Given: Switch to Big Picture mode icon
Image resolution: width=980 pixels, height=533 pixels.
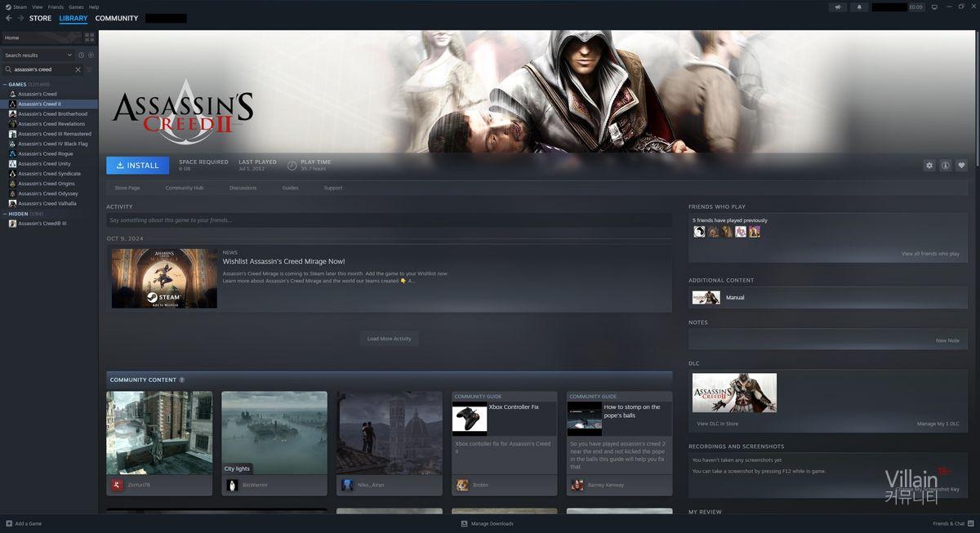Looking at the screenshot, I should tap(934, 7).
